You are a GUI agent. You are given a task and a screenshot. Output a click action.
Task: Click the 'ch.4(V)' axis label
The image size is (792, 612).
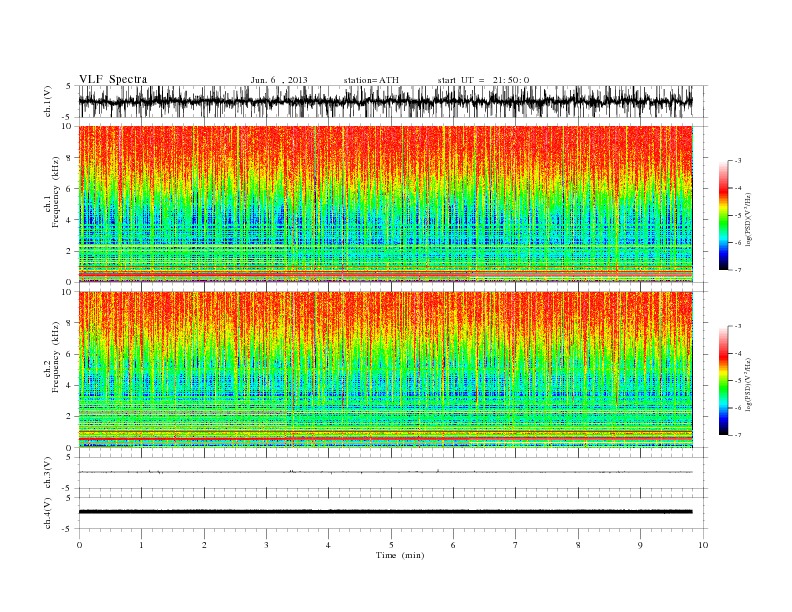pyautogui.click(x=47, y=513)
